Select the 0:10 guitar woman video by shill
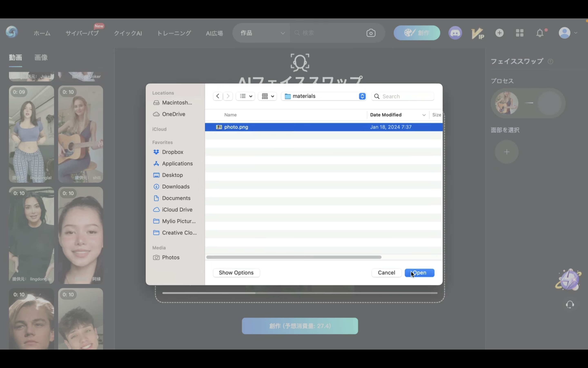The image size is (588, 368). pyautogui.click(x=80, y=134)
